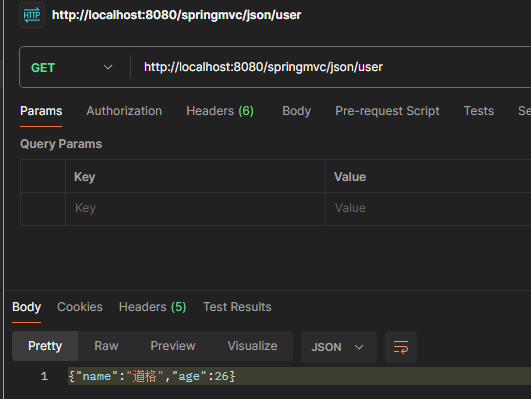
Task: Open the GET method dropdown
Action: tap(72, 67)
